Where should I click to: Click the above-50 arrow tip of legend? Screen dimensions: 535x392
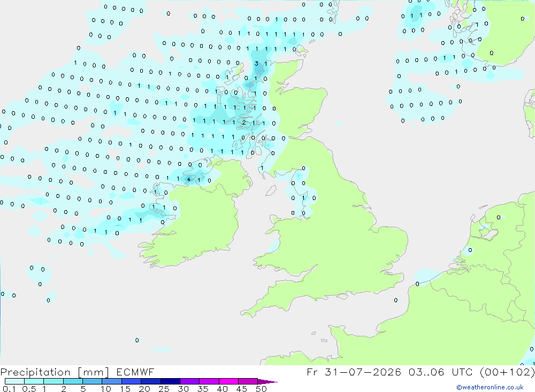267,381
